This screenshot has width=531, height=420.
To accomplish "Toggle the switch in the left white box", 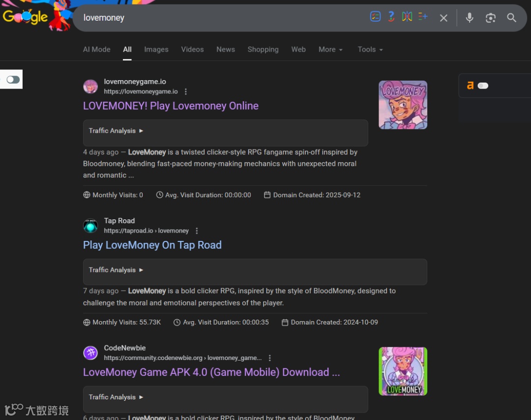I will point(13,80).
